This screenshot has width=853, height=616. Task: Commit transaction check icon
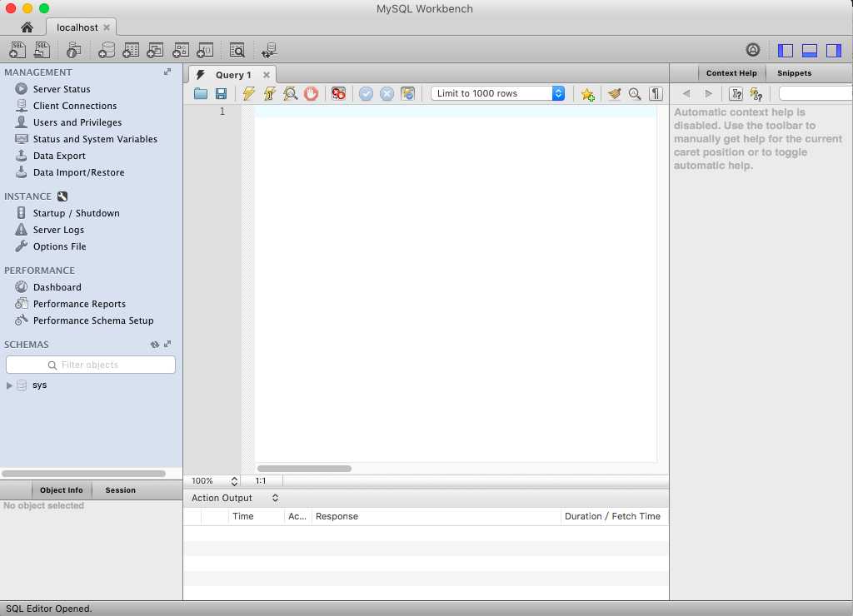367,93
